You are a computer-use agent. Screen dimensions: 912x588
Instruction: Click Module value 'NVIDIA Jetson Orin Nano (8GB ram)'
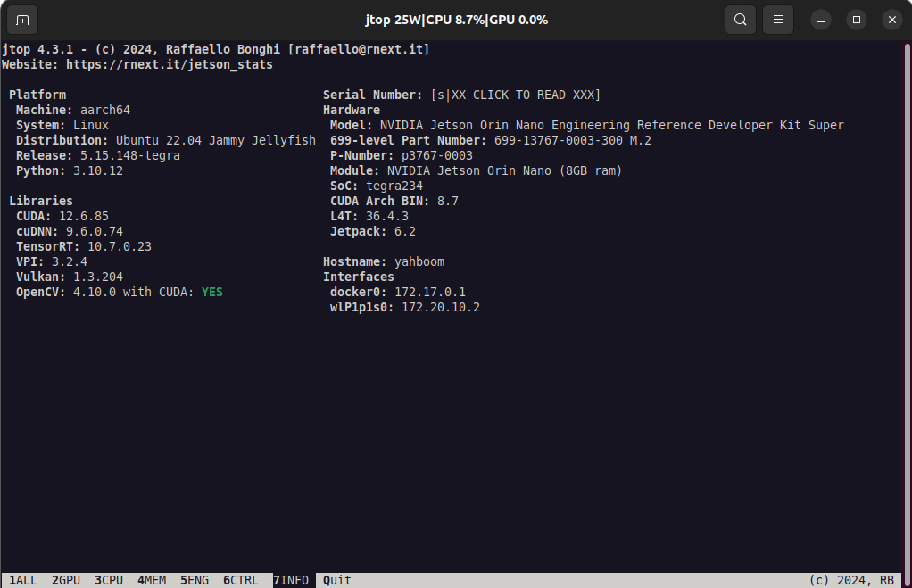505,170
